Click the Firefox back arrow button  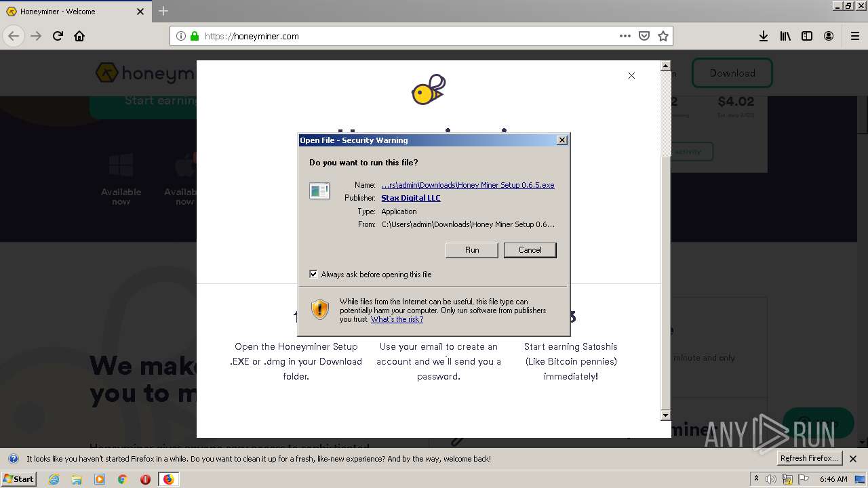pyautogui.click(x=14, y=36)
